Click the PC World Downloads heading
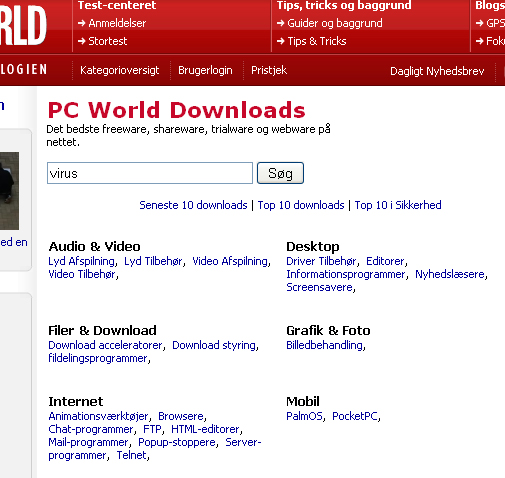This screenshot has width=505, height=478. coord(177,110)
